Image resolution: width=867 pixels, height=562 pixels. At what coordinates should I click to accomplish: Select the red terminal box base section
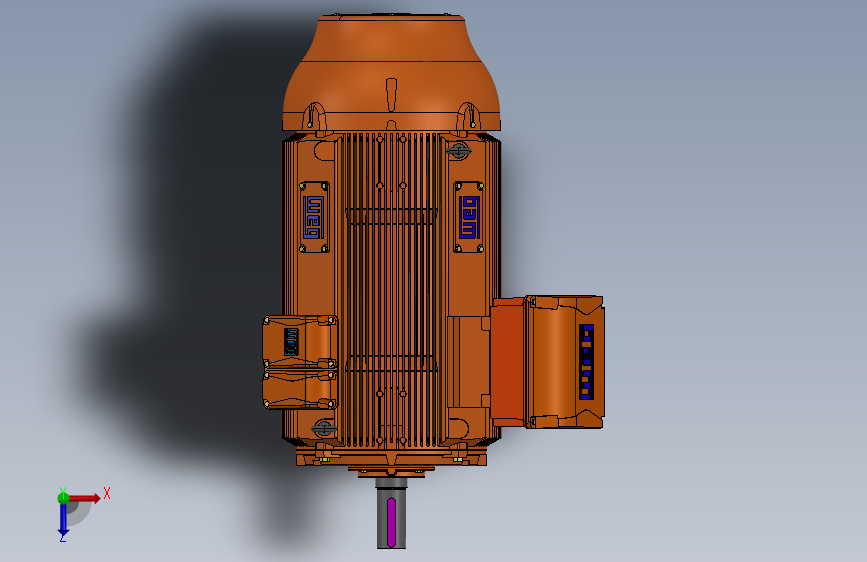click(x=507, y=362)
